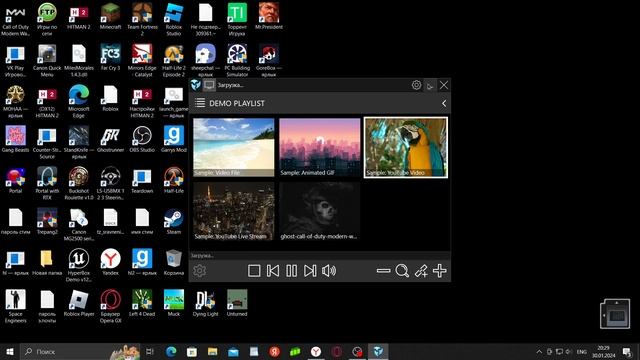
Task: Collapse the playlist panel with the chevron
Action: (x=444, y=104)
